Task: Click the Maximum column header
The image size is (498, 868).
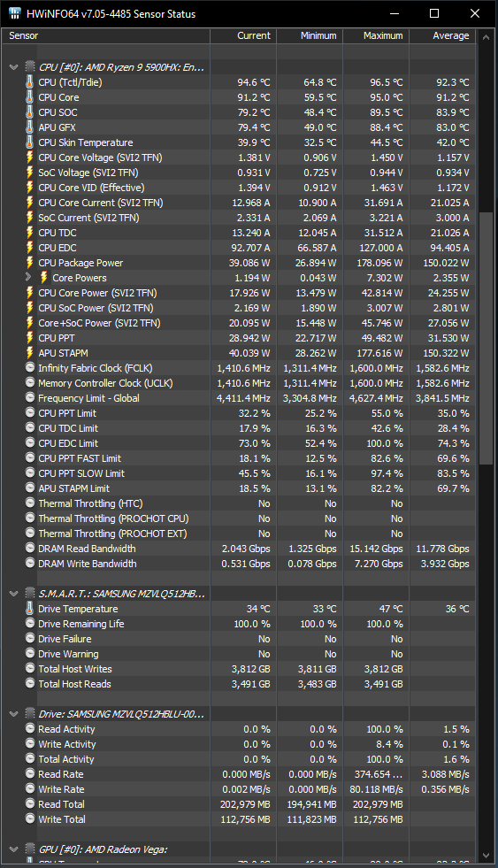Action: 376,35
